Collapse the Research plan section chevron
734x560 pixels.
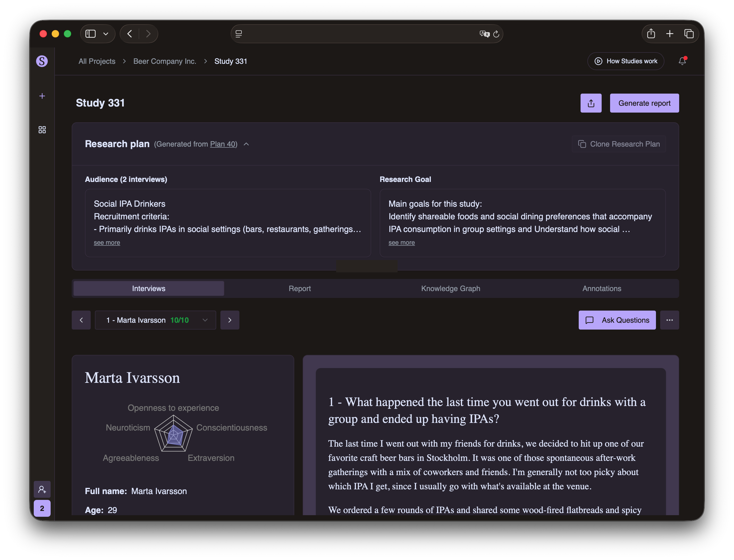click(246, 144)
